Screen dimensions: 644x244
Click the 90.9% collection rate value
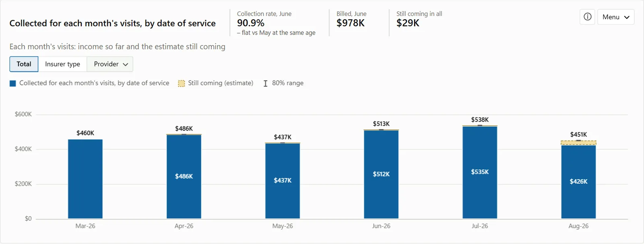point(251,23)
